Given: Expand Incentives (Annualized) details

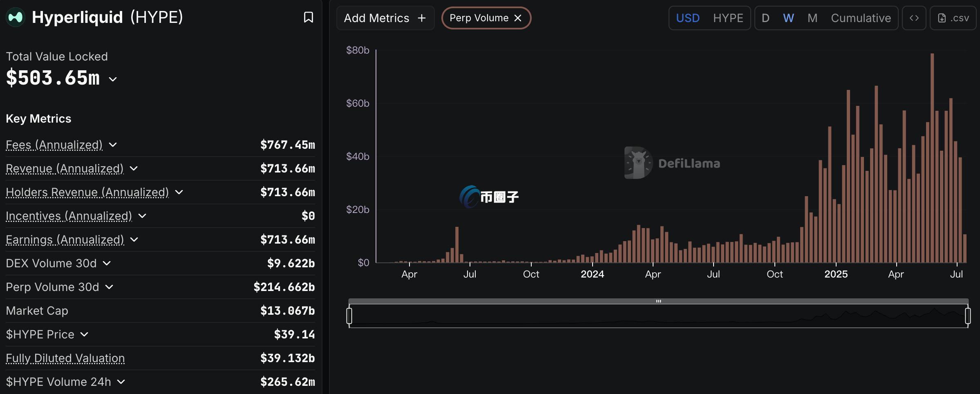Looking at the screenshot, I should (x=142, y=216).
